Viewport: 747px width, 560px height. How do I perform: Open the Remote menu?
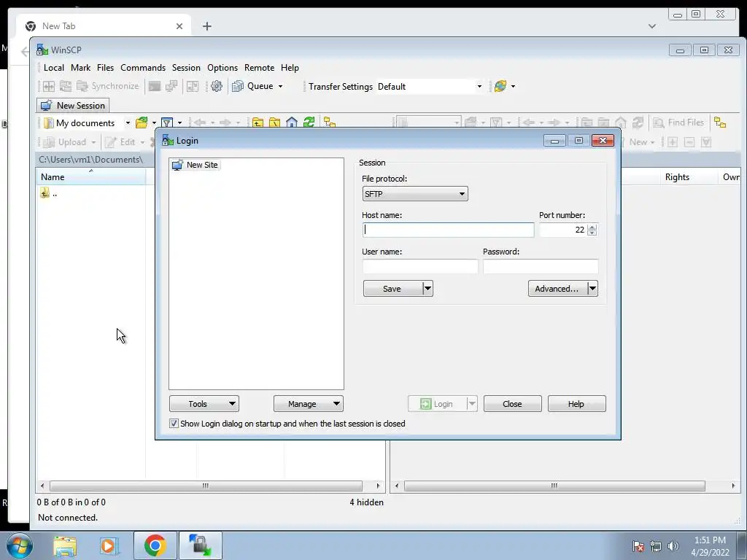259,68
